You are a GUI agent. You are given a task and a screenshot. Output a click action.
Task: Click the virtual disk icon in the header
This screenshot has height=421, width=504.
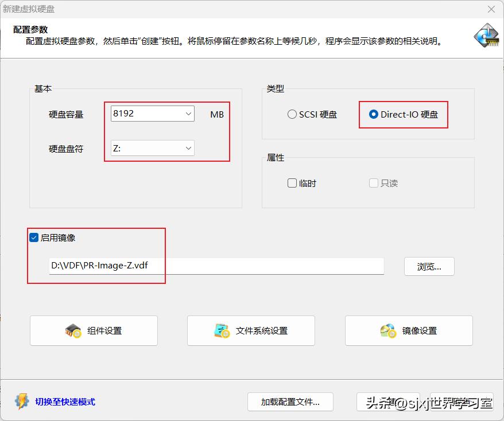point(486,36)
